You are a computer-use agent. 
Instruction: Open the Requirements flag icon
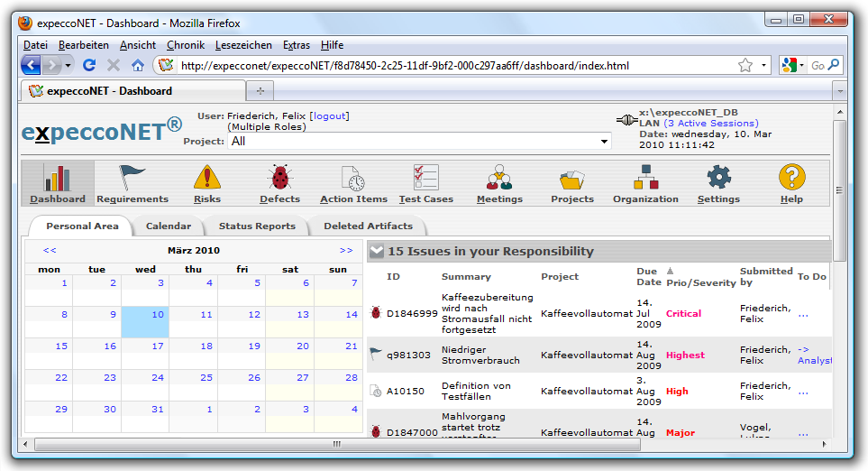[132, 178]
